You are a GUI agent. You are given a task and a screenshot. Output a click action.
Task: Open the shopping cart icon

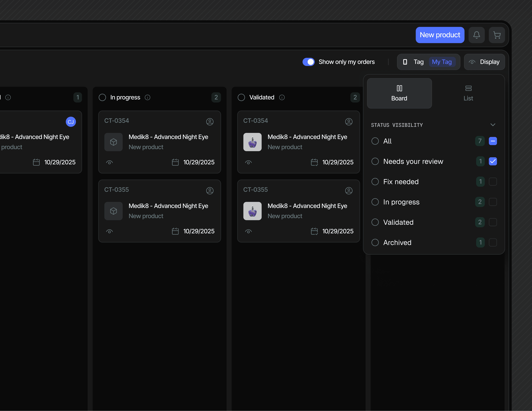(x=497, y=35)
